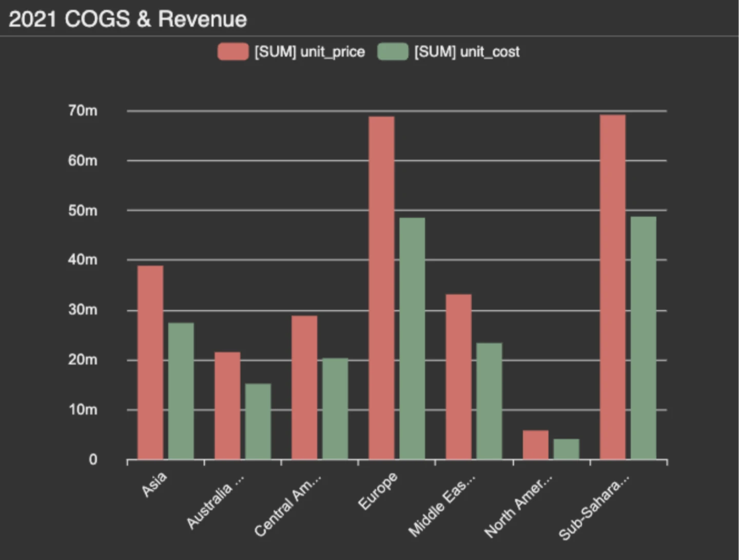Toggle the [SUM] unit_price legend swatch
The image size is (739, 560).
pos(233,52)
